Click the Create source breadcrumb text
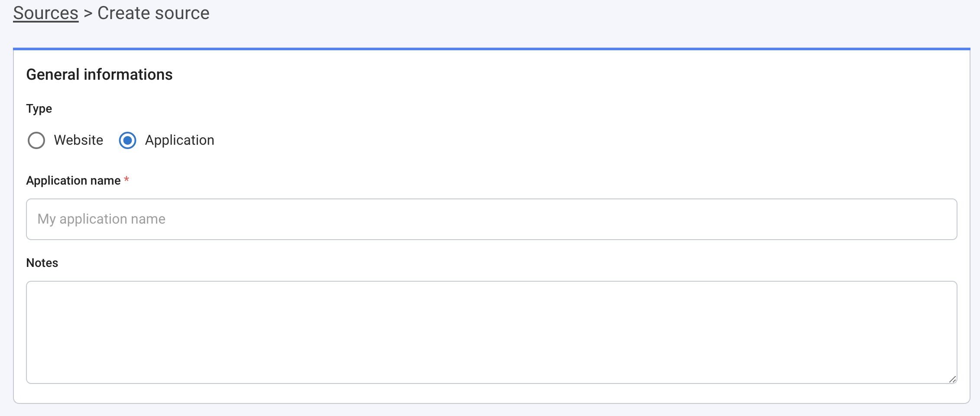The width and height of the screenshot is (980, 416). (x=153, y=13)
